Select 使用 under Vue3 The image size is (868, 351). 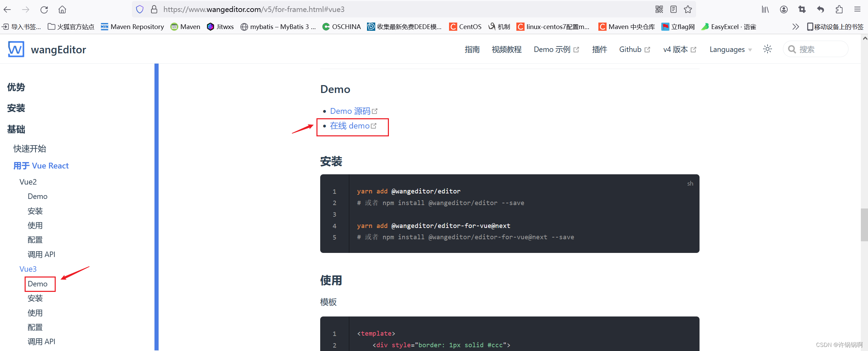(35, 313)
